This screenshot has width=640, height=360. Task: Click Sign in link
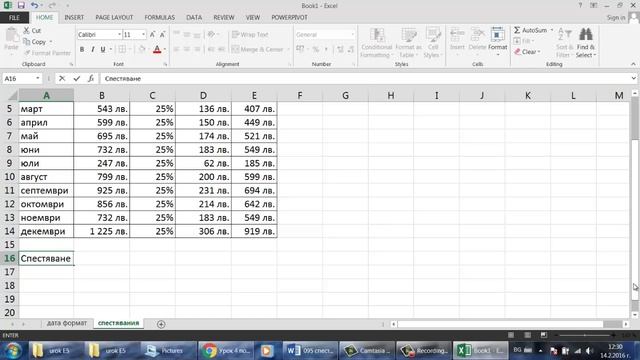[x=616, y=18]
